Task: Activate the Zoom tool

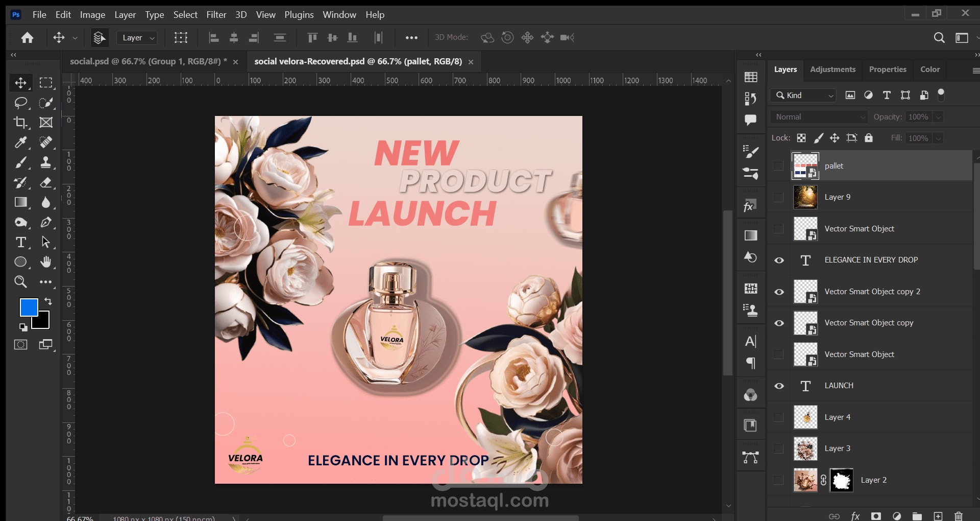Action: click(20, 281)
